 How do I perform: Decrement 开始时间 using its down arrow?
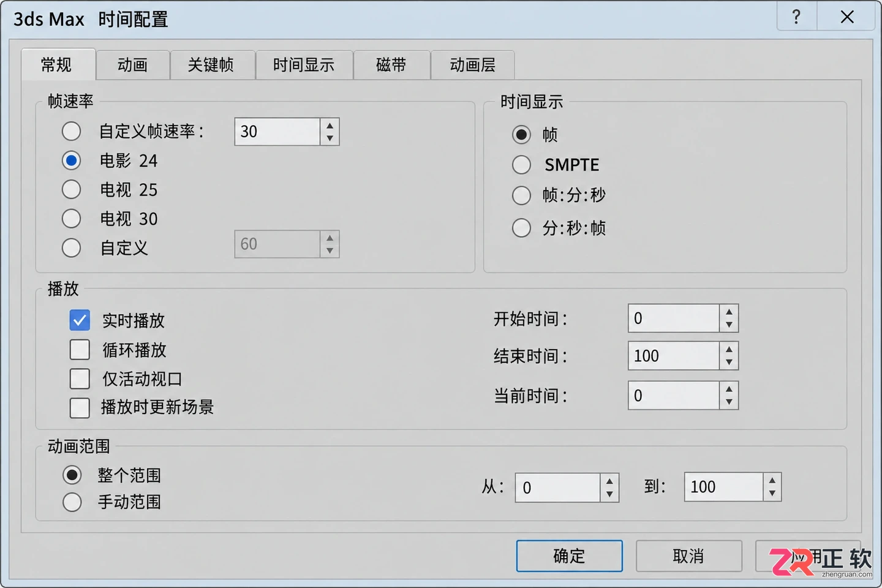729,325
